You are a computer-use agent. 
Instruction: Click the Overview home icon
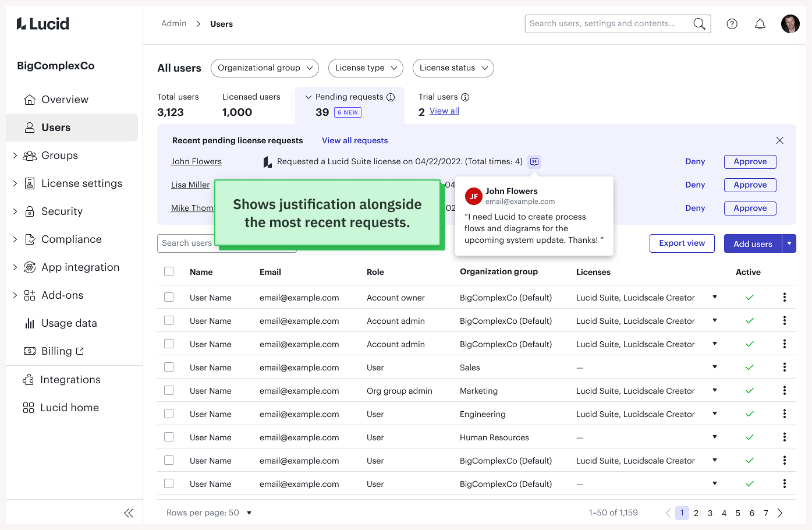pyautogui.click(x=30, y=100)
